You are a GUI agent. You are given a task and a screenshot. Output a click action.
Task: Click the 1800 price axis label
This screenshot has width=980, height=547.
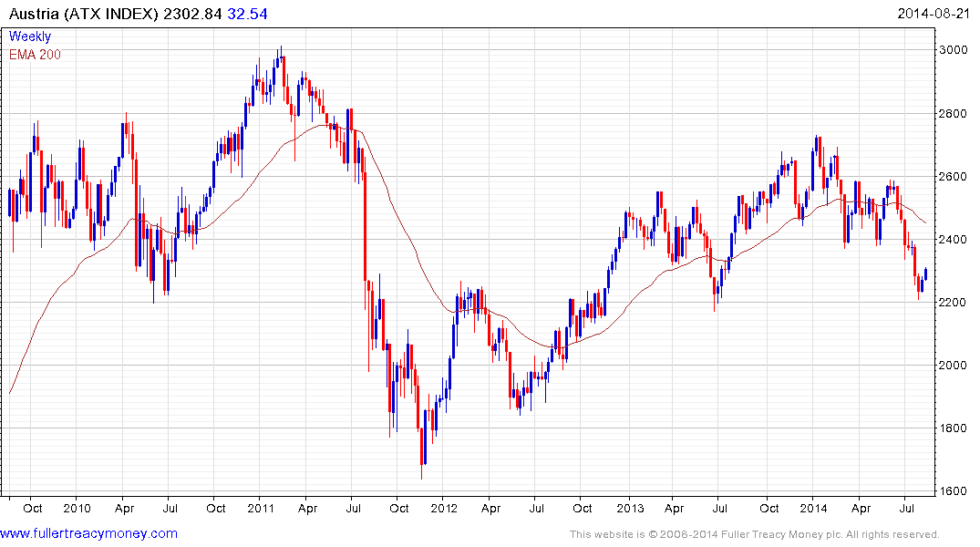[954, 428]
